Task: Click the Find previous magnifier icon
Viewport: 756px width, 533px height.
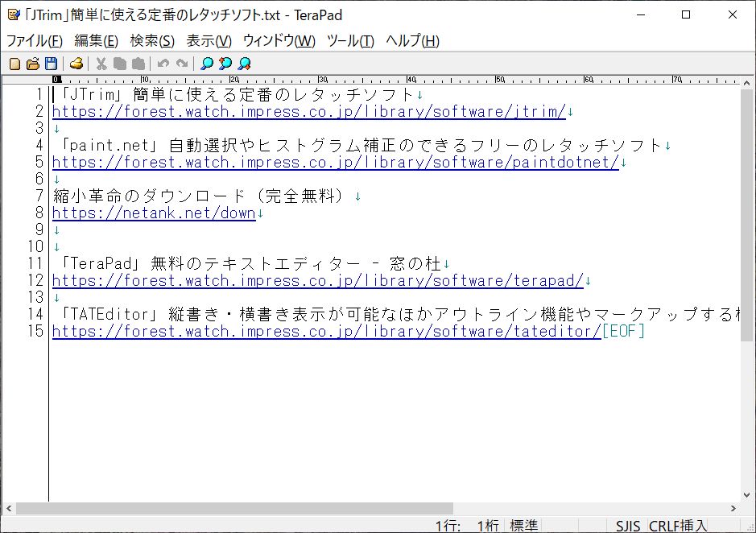Action: [225, 64]
